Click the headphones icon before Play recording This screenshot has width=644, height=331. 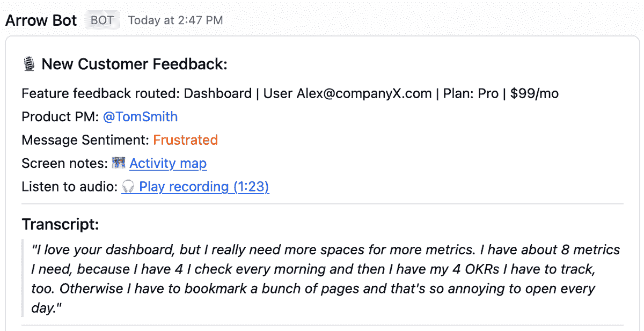[128, 187]
